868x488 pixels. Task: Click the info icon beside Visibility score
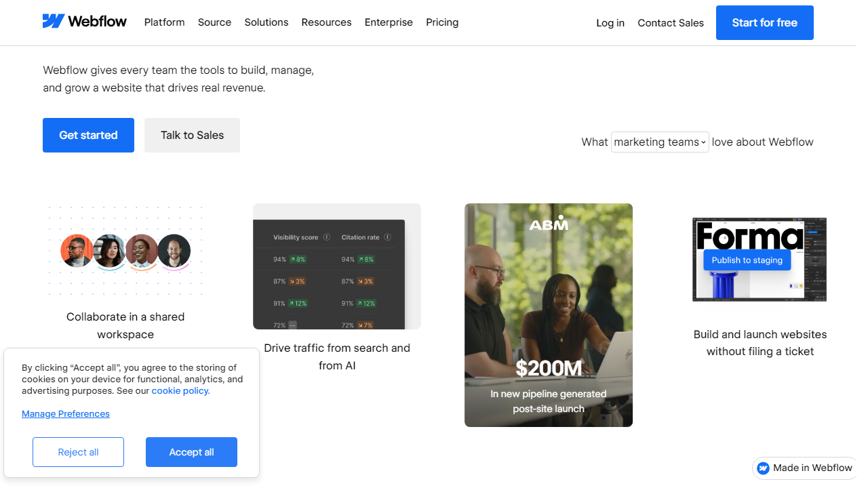(x=327, y=237)
